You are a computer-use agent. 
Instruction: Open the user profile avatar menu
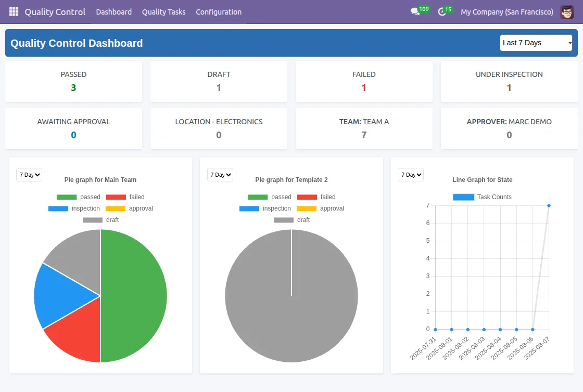[568, 11]
